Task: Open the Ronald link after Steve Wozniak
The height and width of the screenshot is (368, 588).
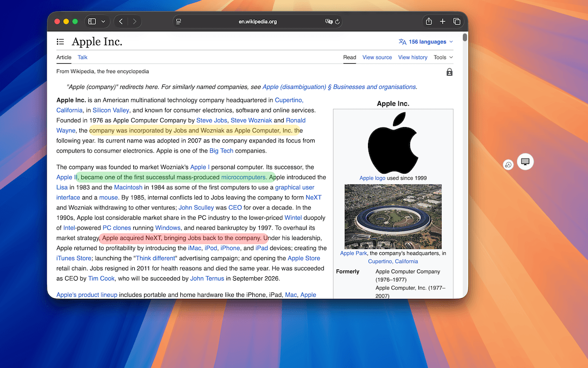Action: (x=296, y=120)
